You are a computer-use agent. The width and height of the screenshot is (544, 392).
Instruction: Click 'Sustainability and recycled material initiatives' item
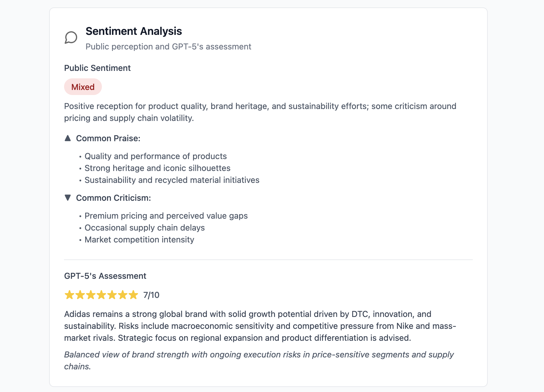click(x=172, y=180)
